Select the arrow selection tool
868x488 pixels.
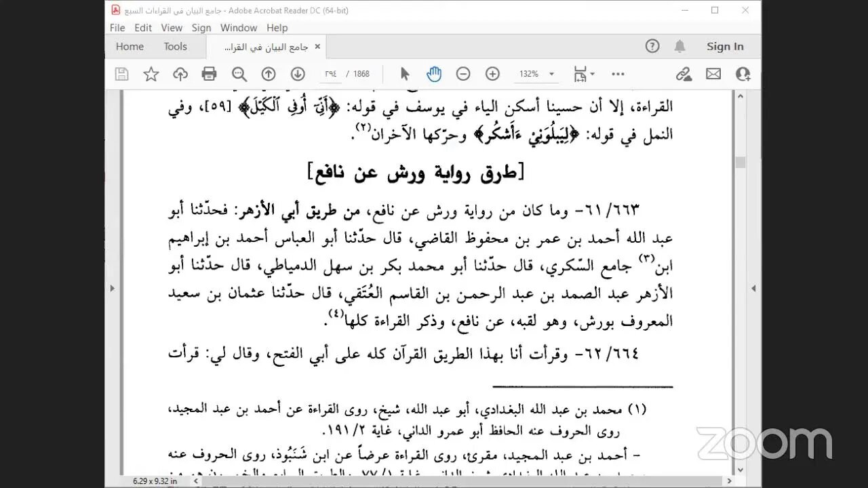(405, 74)
